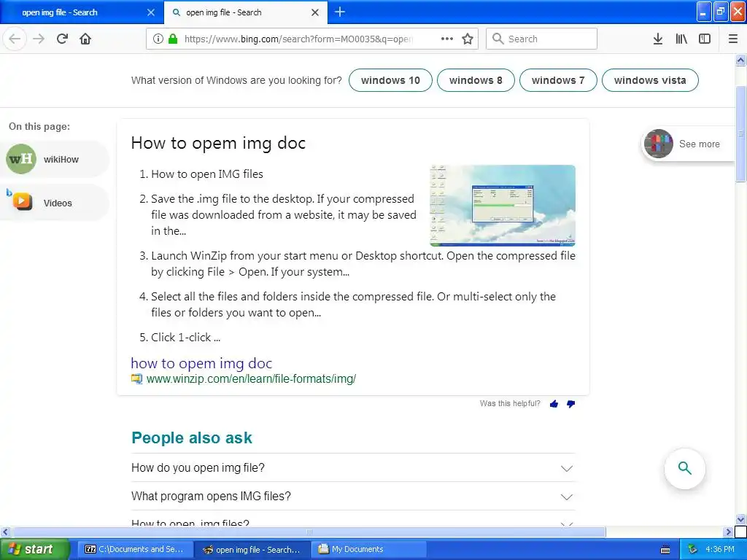Click the Firefox Search box
747x560 pixels.
(x=541, y=39)
